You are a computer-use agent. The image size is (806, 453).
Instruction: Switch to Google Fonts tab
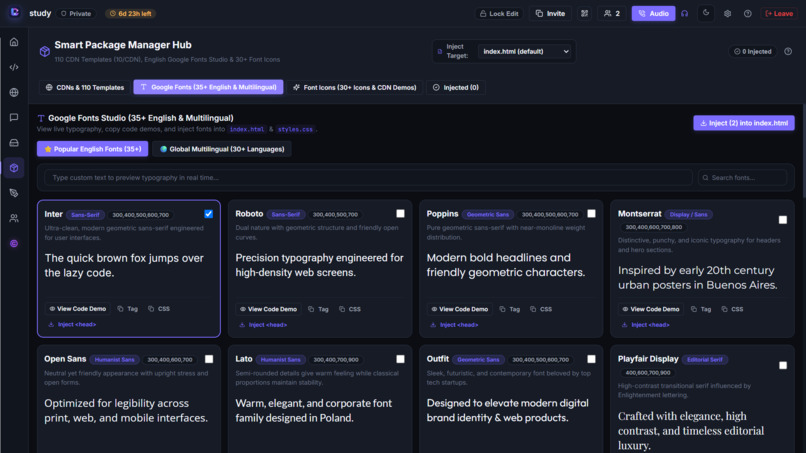pos(208,87)
